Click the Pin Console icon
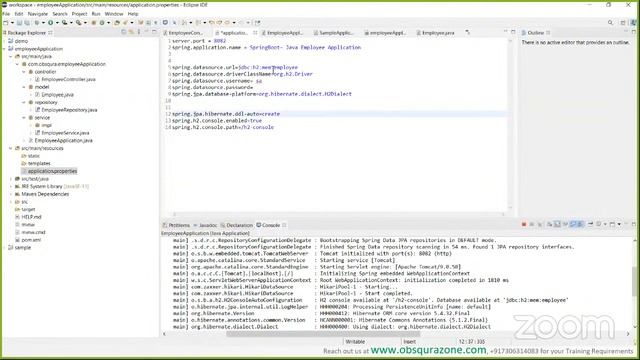 [x=590, y=224]
